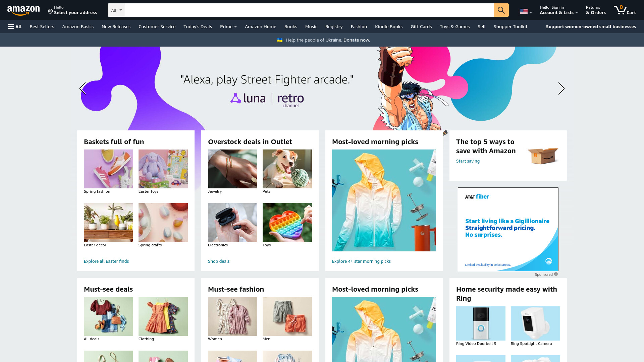Open Kindle Books in the nav bar

389,26
